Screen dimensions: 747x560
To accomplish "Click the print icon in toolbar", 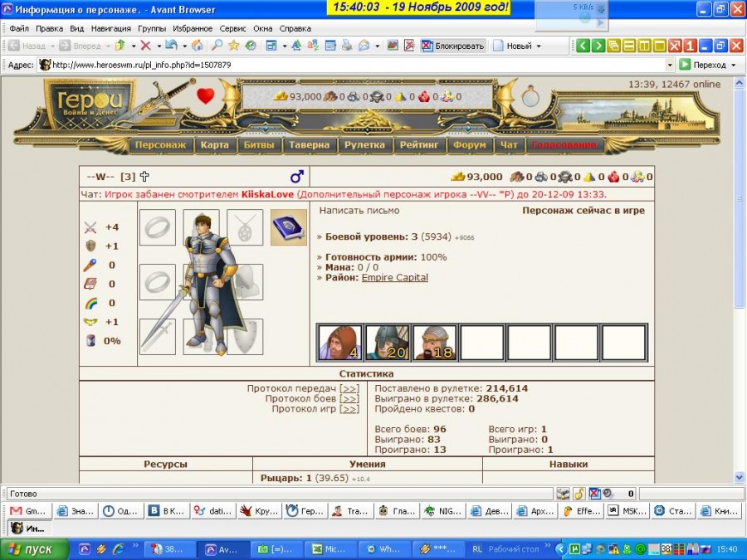I will click(x=347, y=46).
